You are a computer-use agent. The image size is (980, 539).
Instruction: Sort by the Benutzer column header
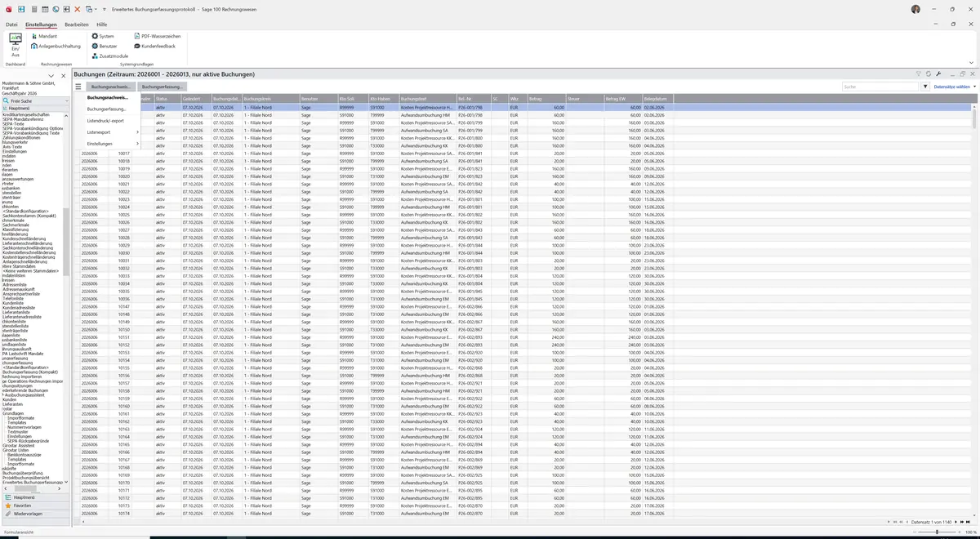(x=318, y=99)
